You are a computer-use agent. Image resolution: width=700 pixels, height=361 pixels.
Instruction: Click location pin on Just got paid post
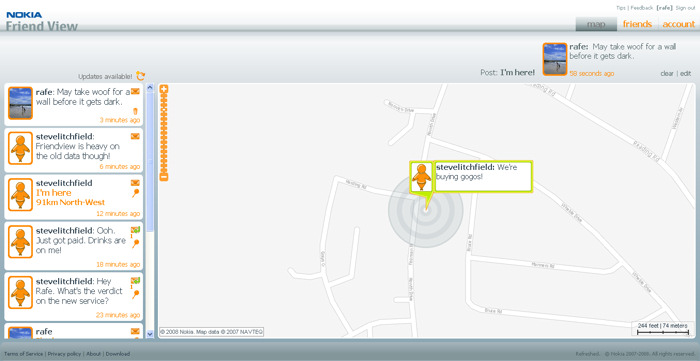pyautogui.click(x=136, y=244)
